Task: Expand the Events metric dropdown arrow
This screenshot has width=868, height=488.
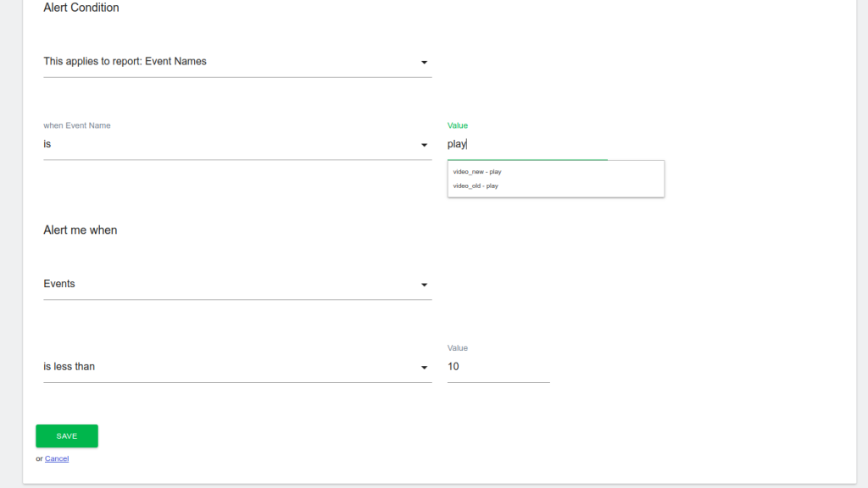Action: click(424, 285)
